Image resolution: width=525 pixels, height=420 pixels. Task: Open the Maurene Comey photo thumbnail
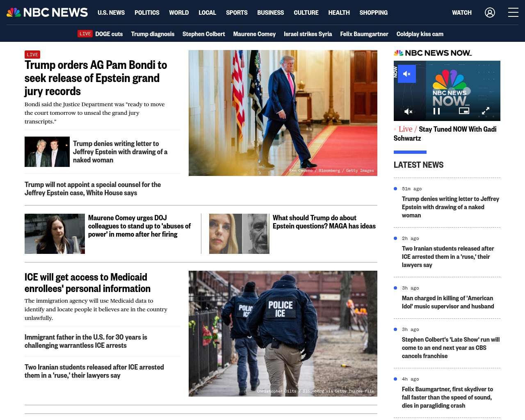[x=55, y=234]
